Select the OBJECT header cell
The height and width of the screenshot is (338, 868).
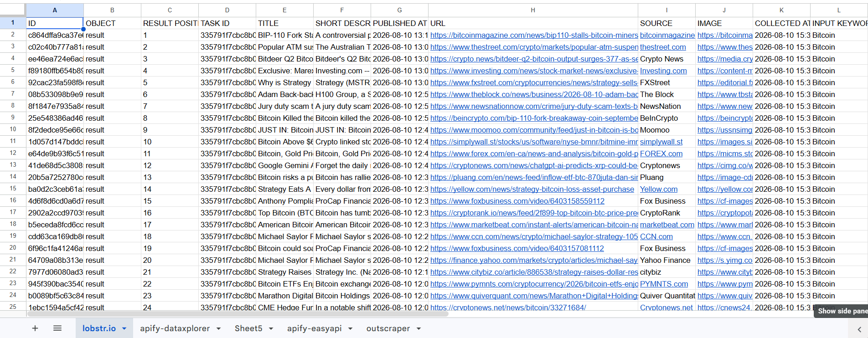[x=112, y=23]
